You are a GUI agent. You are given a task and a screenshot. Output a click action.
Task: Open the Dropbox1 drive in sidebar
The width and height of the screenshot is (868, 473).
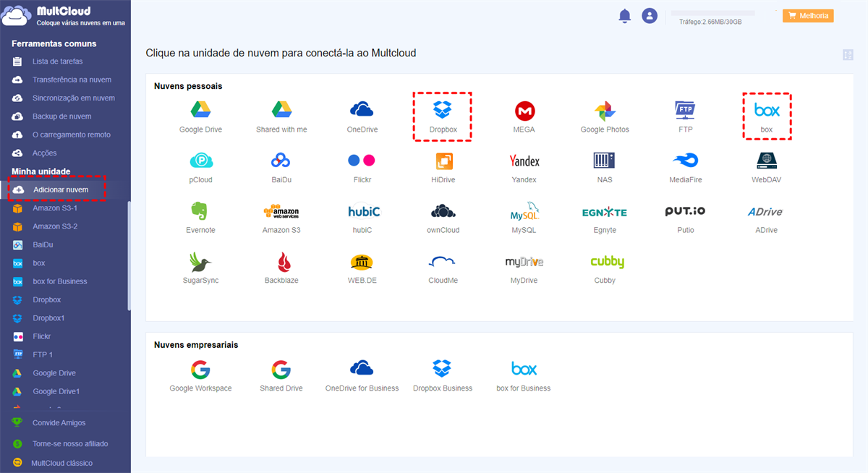pyautogui.click(x=48, y=318)
